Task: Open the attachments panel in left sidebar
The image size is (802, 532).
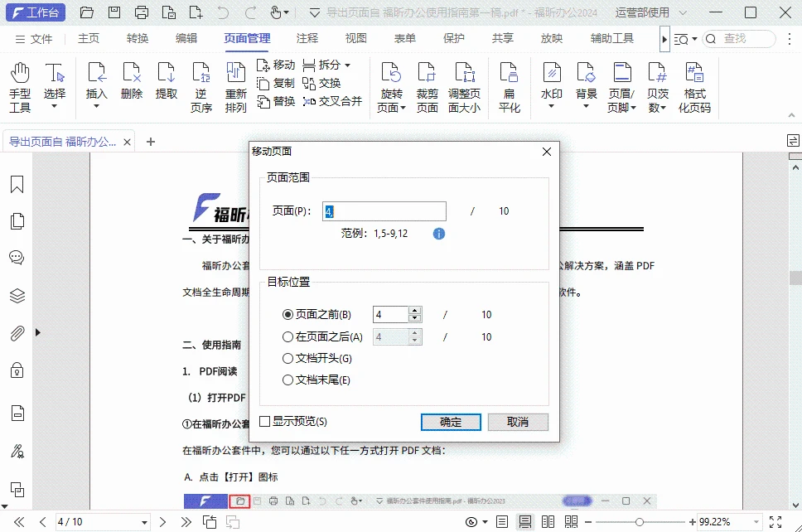Action: pos(17,334)
